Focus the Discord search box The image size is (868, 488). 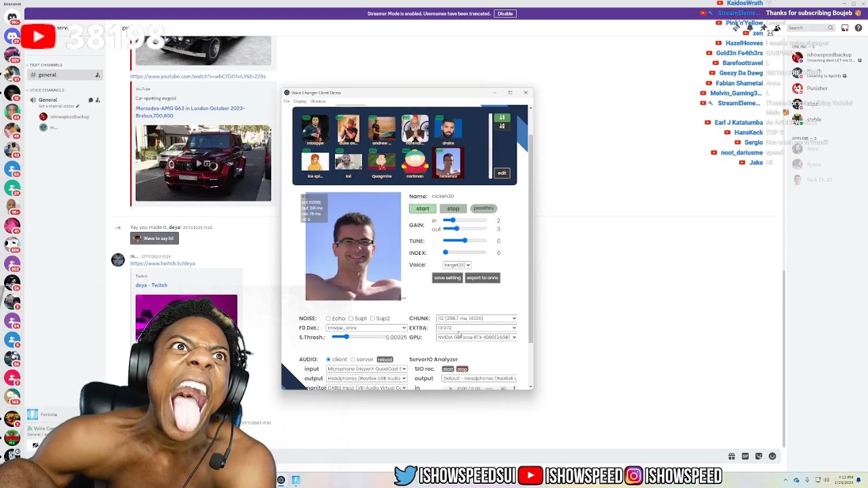[810, 28]
